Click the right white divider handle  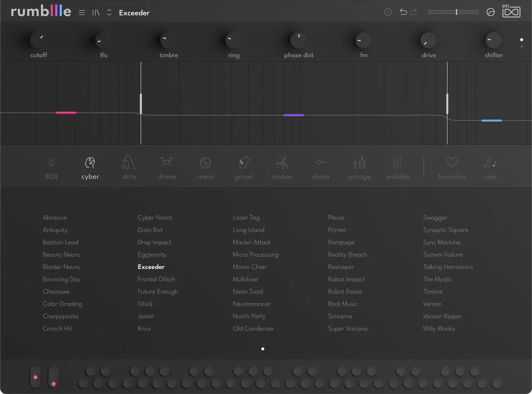click(447, 104)
